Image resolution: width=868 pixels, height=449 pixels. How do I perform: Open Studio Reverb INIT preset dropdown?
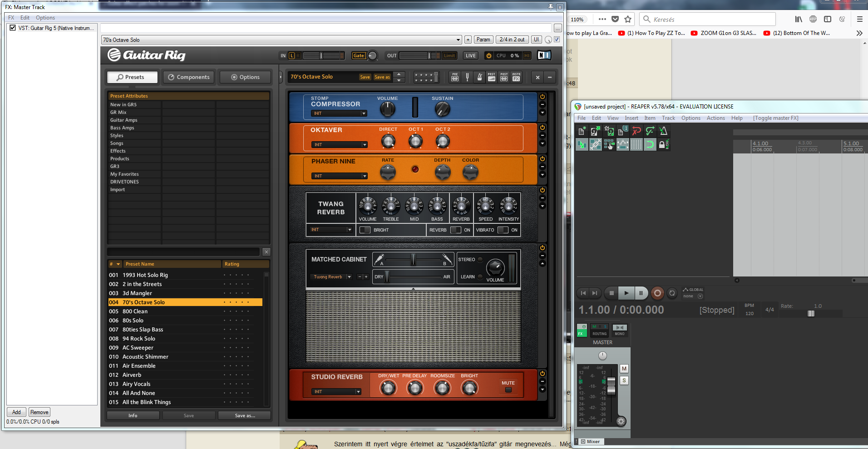[336, 392]
